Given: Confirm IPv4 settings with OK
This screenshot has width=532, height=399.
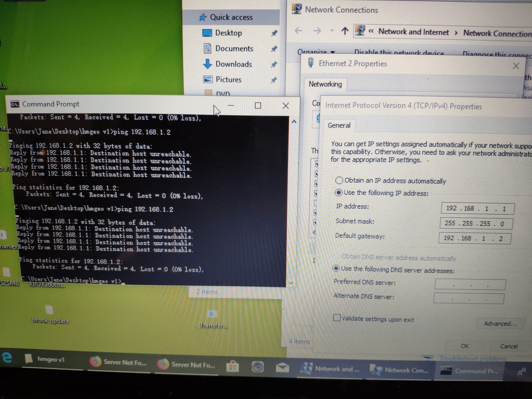Looking at the screenshot, I should (x=464, y=346).
